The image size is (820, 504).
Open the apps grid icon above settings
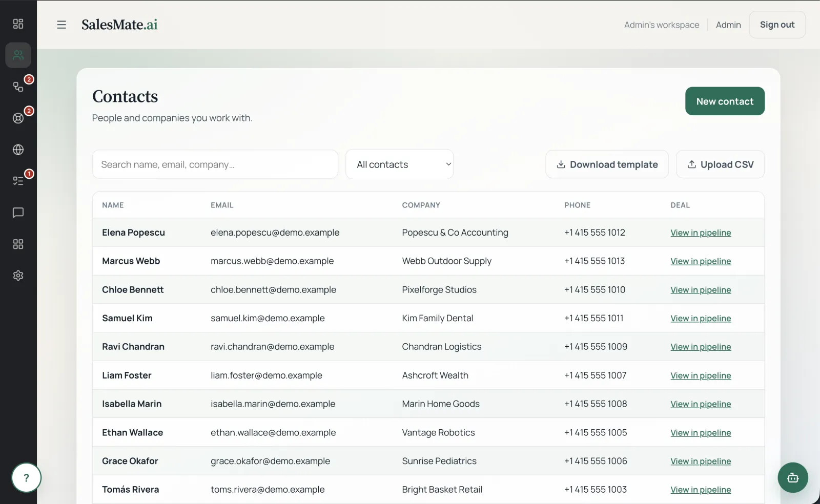[18, 244]
